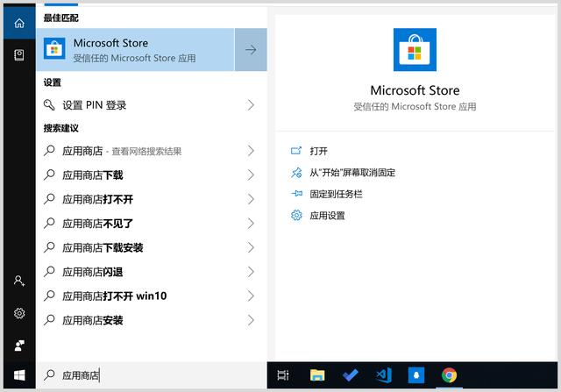Open the QQ penguin app on the taskbar
The width and height of the screenshot is (561, 392).
point(416,375)
